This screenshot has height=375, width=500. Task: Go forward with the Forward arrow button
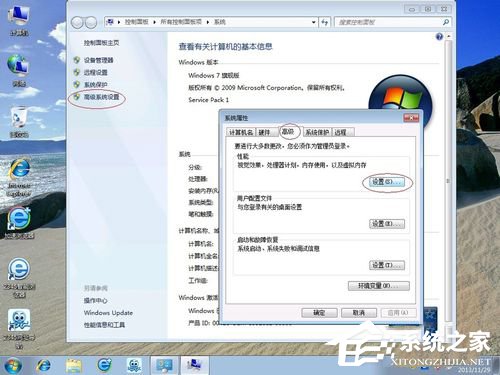coord(91,22)
